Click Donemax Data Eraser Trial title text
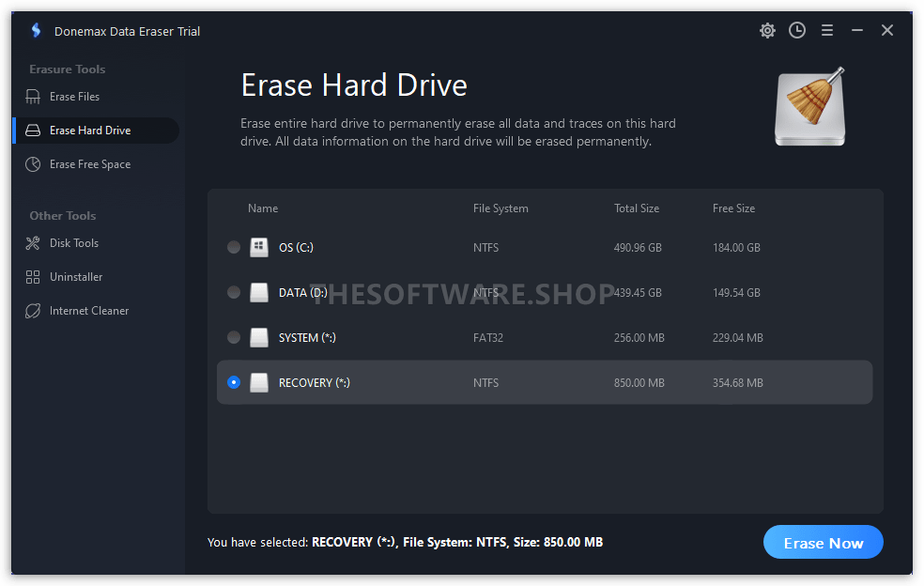 coord(128,31)
